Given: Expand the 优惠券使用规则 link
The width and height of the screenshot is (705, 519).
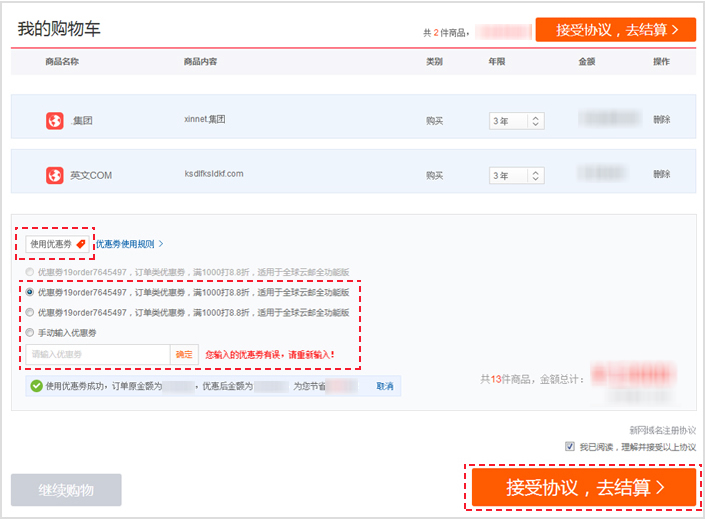Looking at the screenshot, I should tap(130, 243).
